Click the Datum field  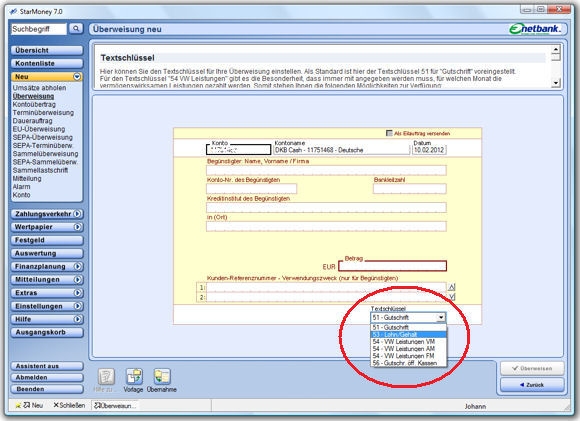429,150
